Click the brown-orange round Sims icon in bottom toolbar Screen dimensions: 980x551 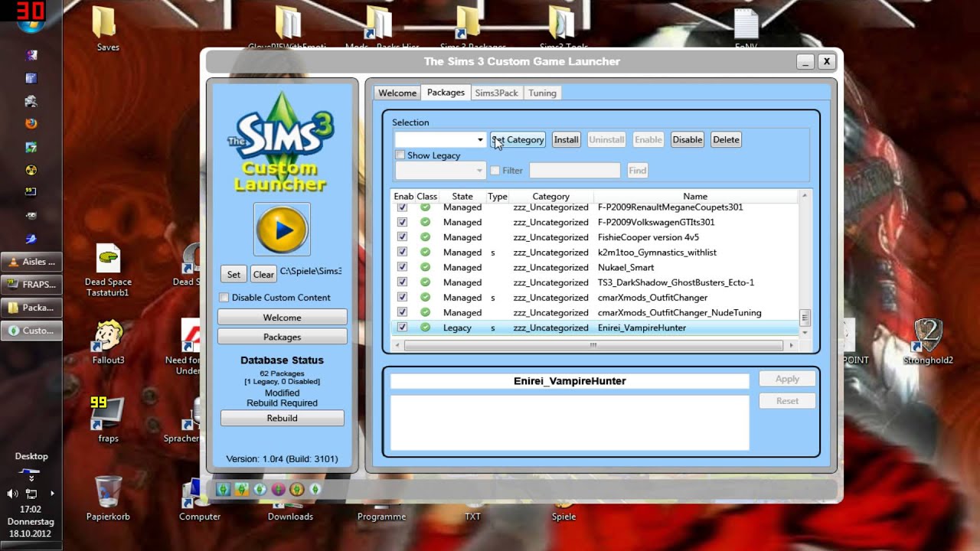coord(297,489)
